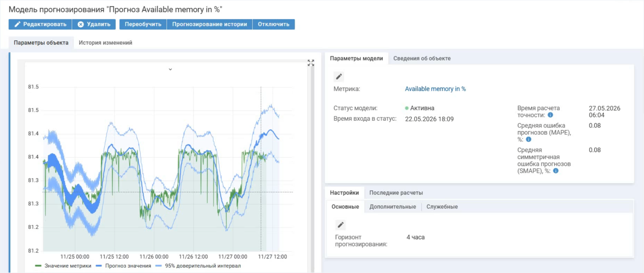Click the Отключить button

tap(274, 24)
